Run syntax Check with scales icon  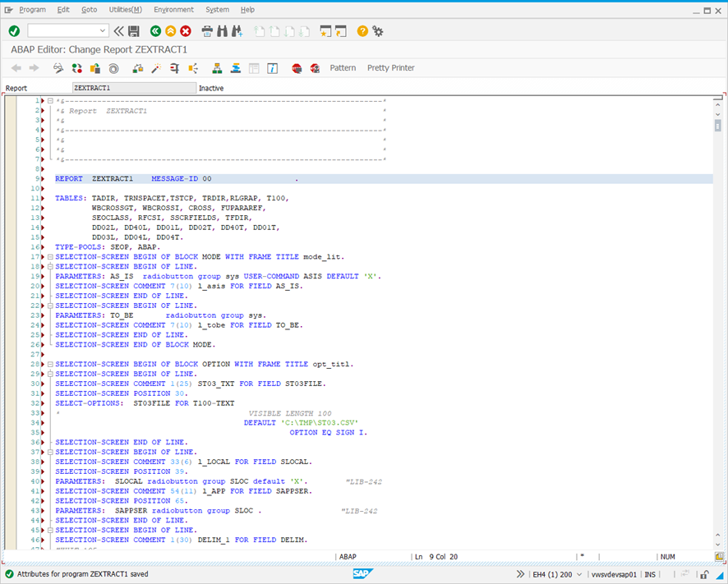click(x=137, y=68)
